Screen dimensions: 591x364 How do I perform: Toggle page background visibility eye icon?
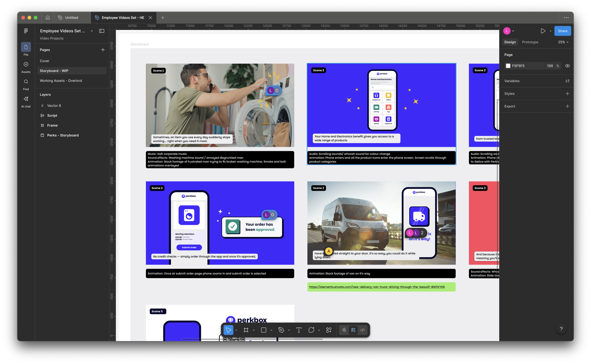(567, 66)
